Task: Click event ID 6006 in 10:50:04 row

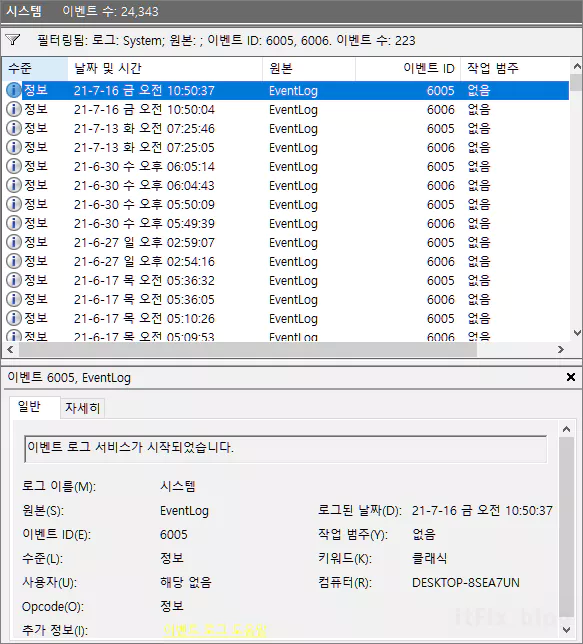Action: click(440, 110)
